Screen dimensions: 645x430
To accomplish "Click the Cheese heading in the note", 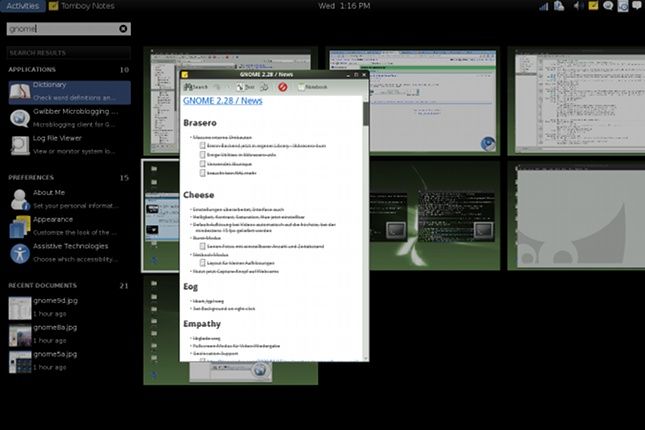I will (x=199, y=195).
